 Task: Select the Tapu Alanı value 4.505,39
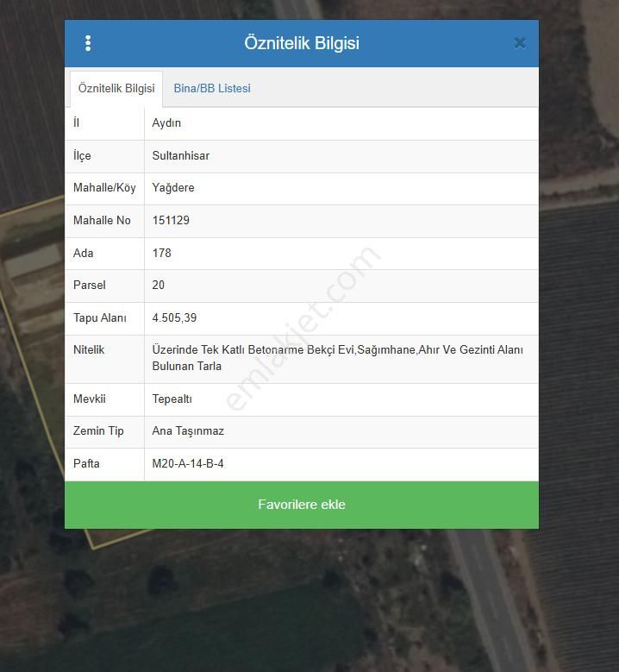pyautogui.click(x=174, y=318)
